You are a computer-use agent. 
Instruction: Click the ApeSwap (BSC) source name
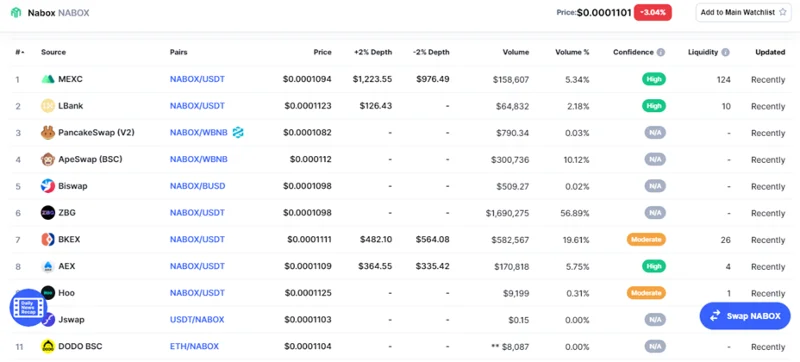(x=90, y=159)
